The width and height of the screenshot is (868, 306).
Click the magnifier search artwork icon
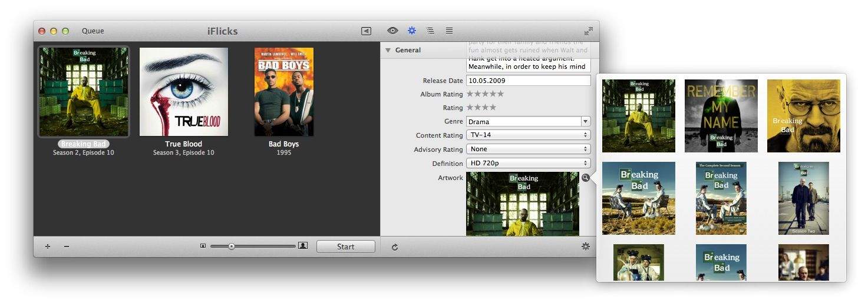pos(585,178)
